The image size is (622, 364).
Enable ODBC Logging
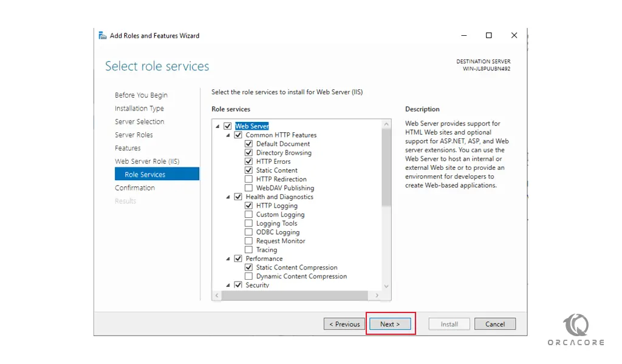point(248,232)
